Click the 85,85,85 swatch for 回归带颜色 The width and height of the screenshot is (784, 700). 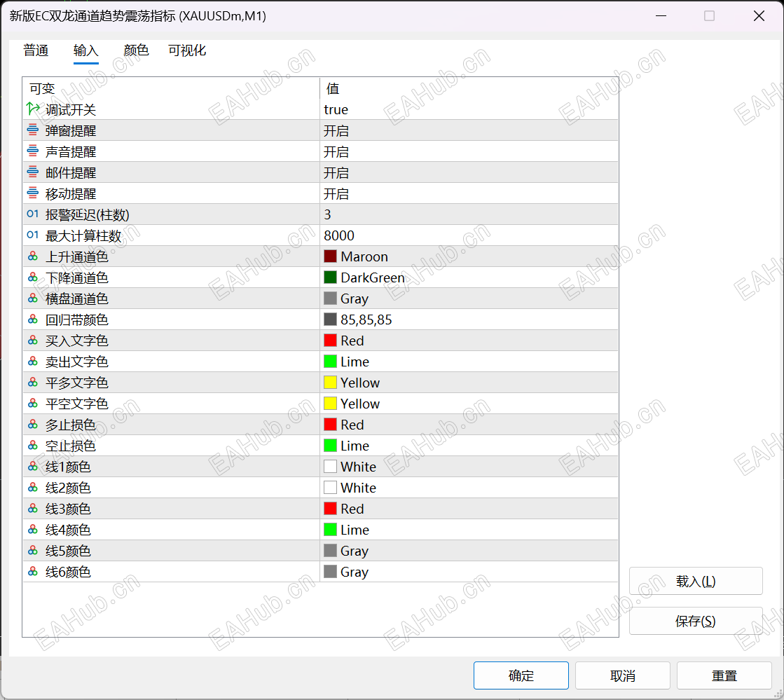pos(330,319)
